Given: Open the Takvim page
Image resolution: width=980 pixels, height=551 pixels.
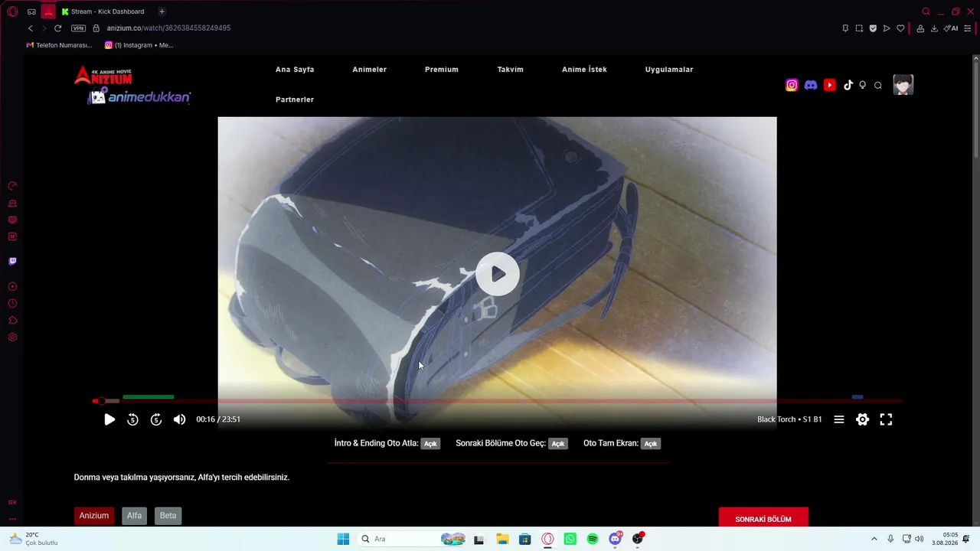Looking at the screenshot, I should pos(511,70).
